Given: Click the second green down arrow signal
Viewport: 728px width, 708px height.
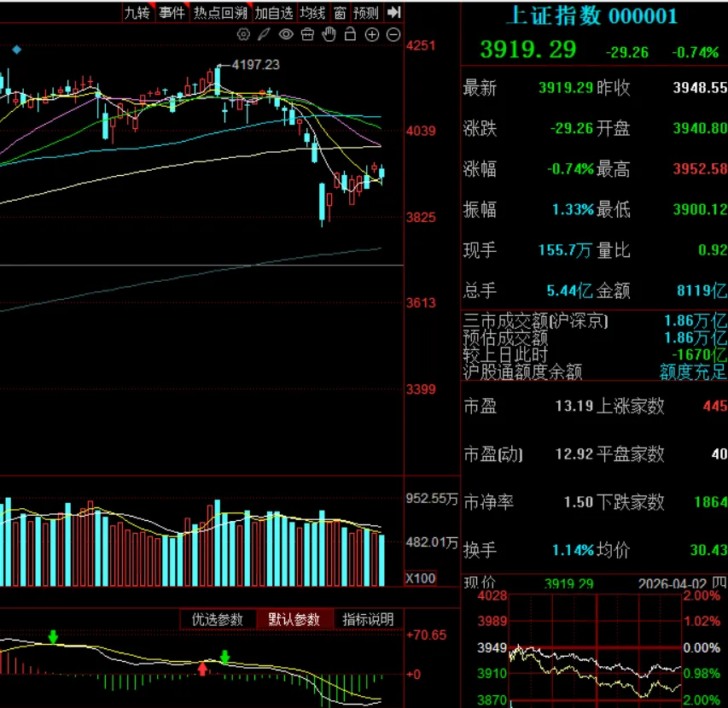Looking at the screenshot, I should [224, 657].
